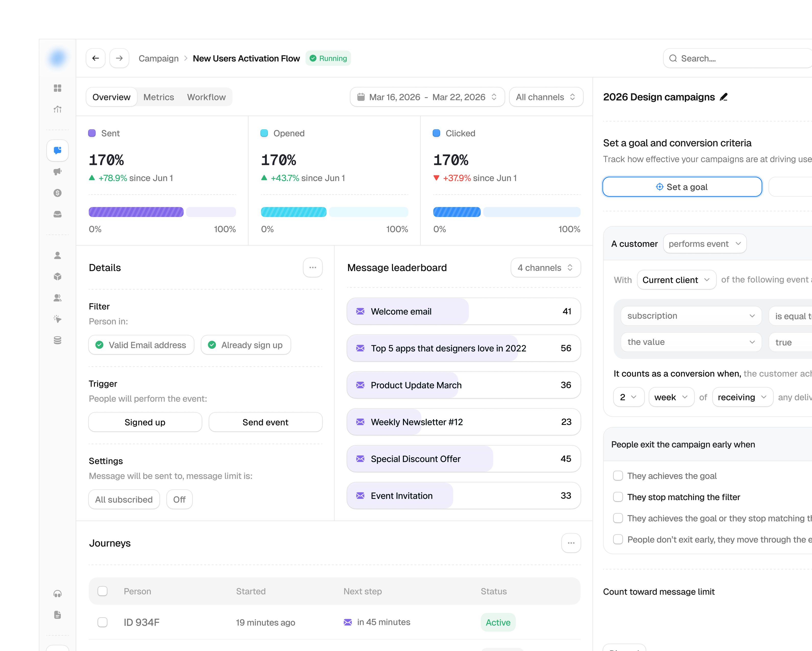Open the Weekly Newsletter #12 leaderboard row

point(464,422)
